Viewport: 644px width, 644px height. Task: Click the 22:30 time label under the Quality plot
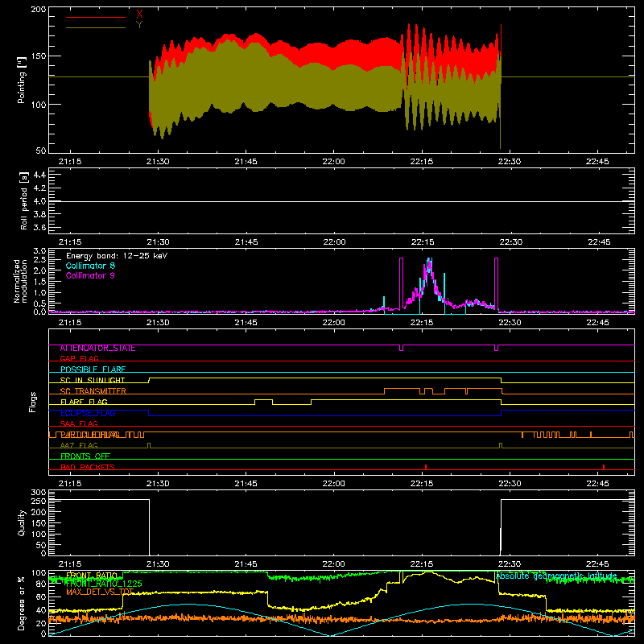510,564
